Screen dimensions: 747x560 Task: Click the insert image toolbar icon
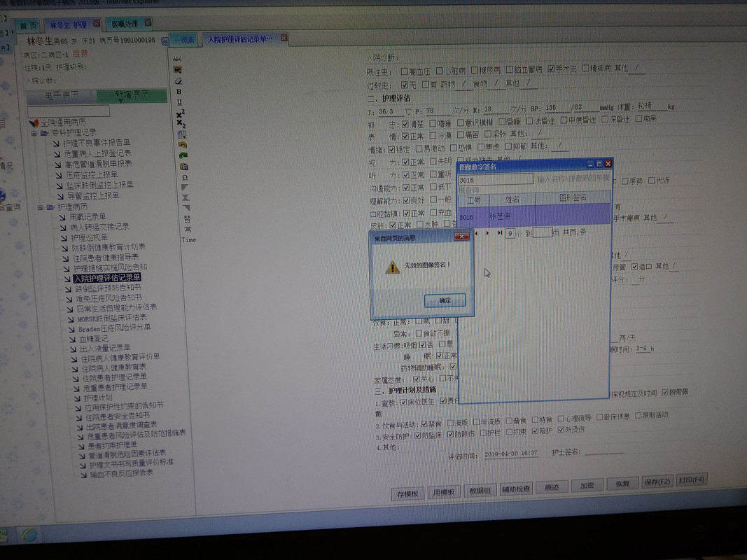tap(178, 69)
